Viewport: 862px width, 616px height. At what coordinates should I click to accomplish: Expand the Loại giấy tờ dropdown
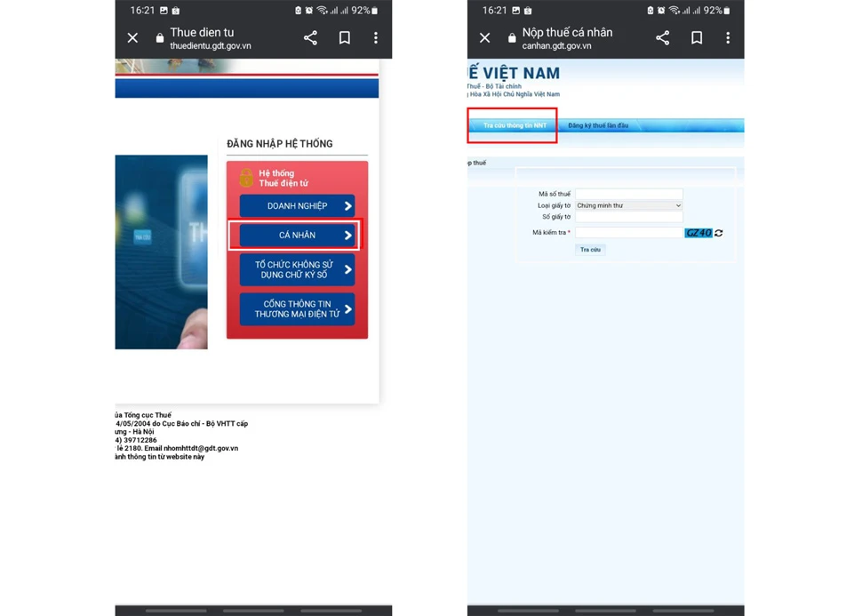(x=628, y=205)
